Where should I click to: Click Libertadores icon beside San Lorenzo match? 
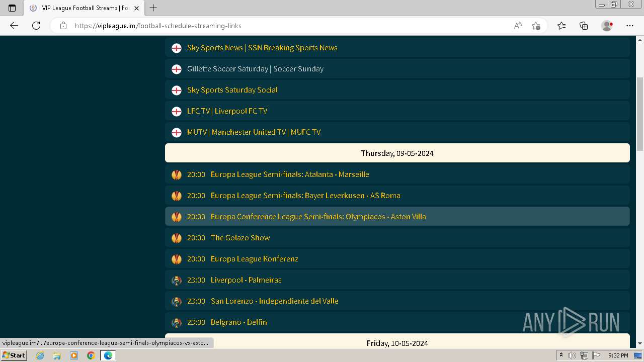point(177,301)
